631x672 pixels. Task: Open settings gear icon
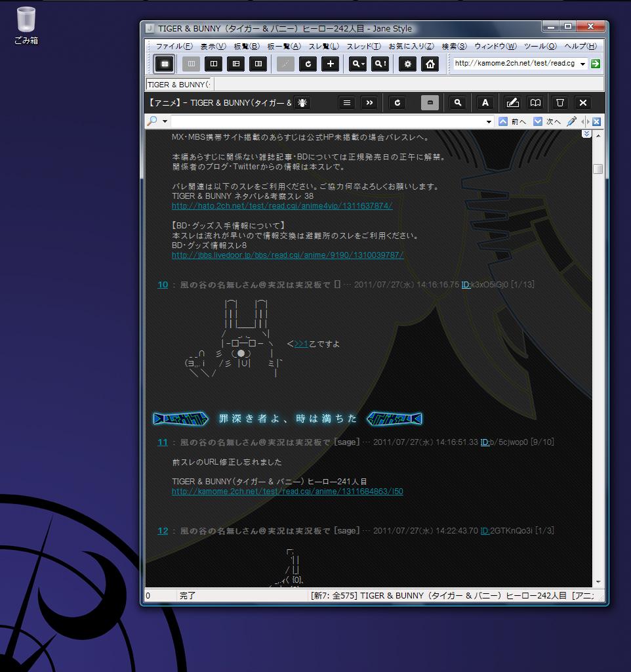pos(407,64)
